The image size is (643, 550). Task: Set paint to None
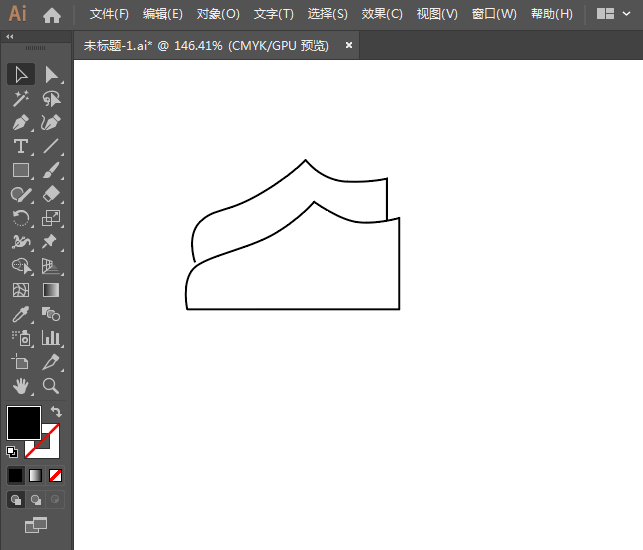56,475
